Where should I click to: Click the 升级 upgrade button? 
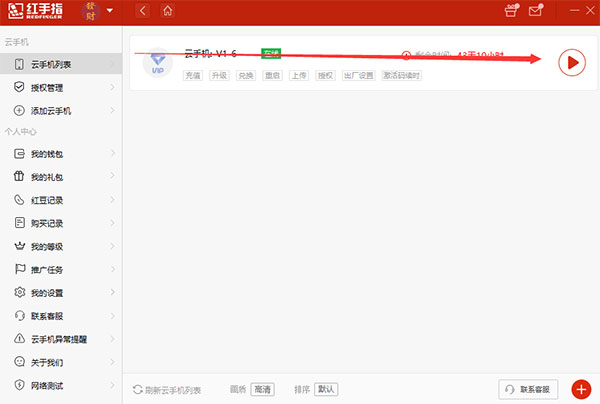219,75
